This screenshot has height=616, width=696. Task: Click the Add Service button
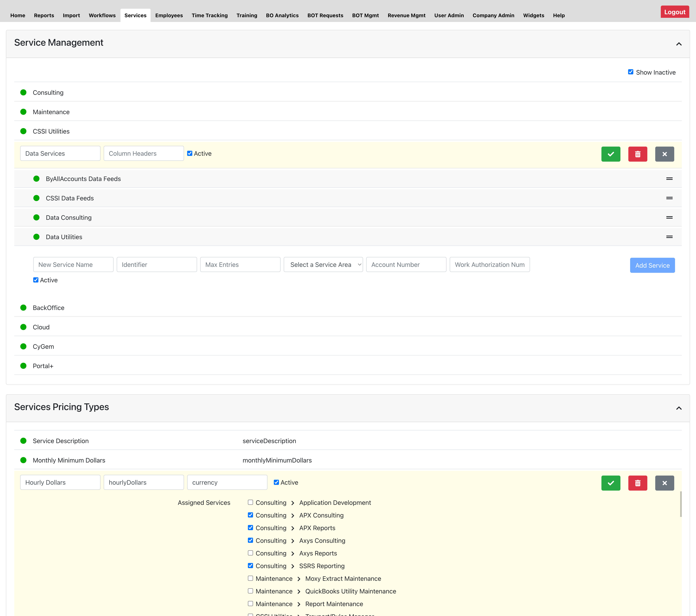pos(652,265)
